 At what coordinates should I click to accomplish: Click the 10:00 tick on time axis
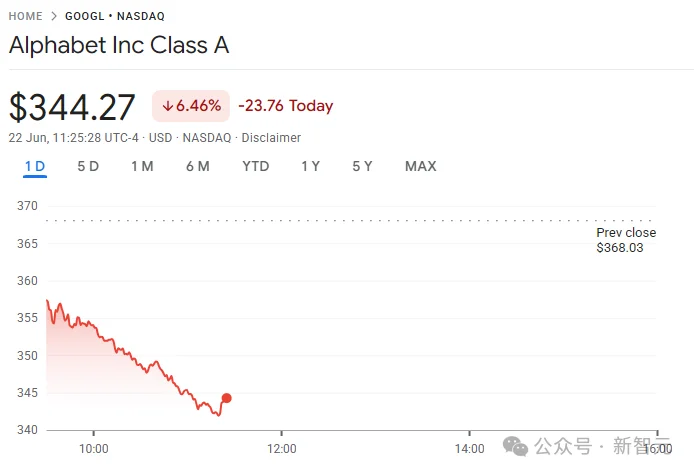coord(94,449)
